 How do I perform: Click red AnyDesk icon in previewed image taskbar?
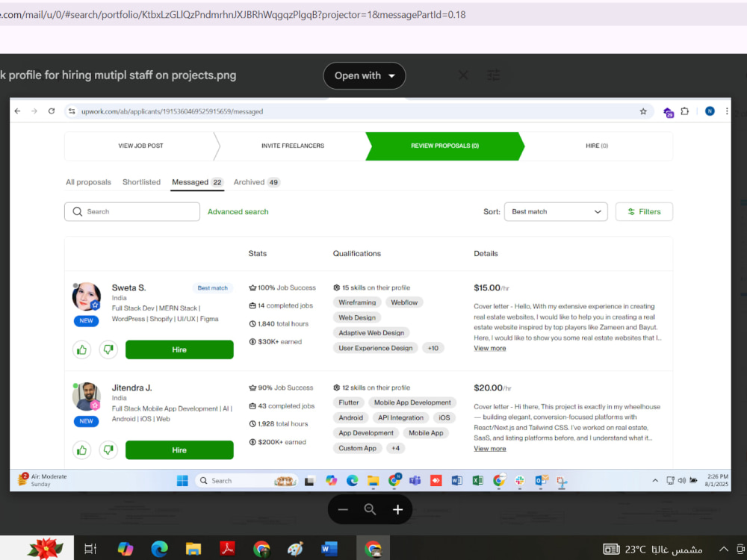436,480
